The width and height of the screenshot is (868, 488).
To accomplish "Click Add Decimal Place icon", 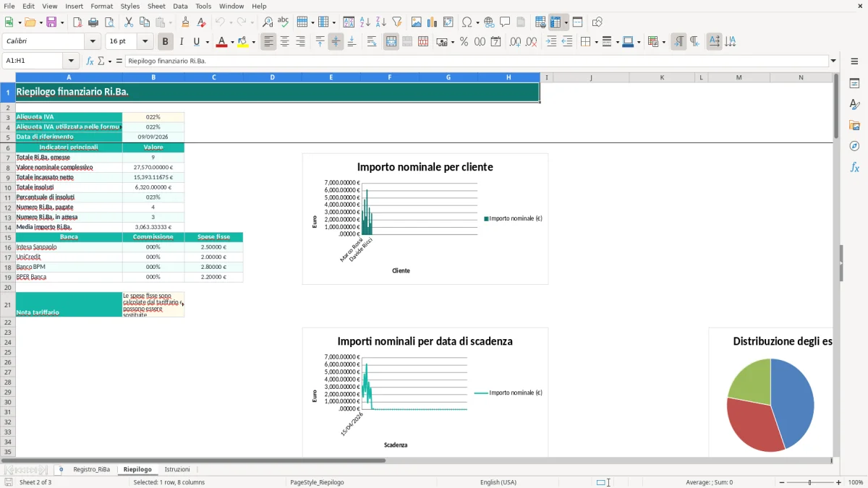I will [x=515, y=42].
